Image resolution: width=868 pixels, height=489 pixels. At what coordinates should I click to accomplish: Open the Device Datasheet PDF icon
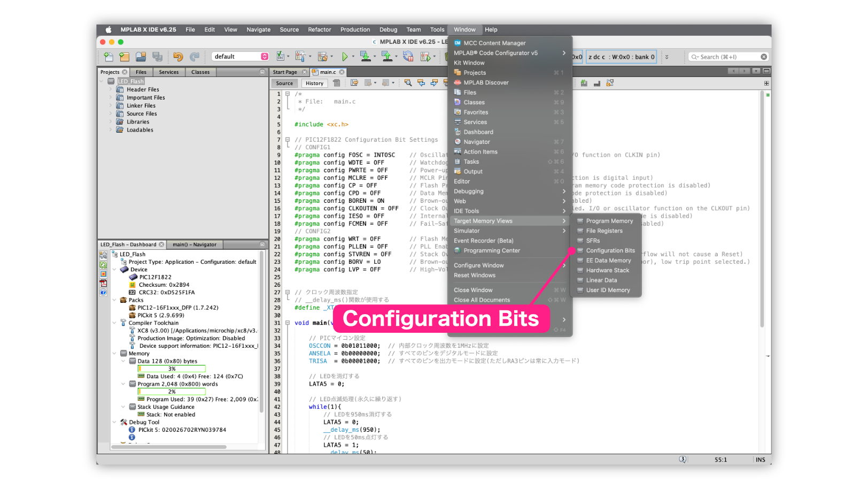click(x=103, y=283)
